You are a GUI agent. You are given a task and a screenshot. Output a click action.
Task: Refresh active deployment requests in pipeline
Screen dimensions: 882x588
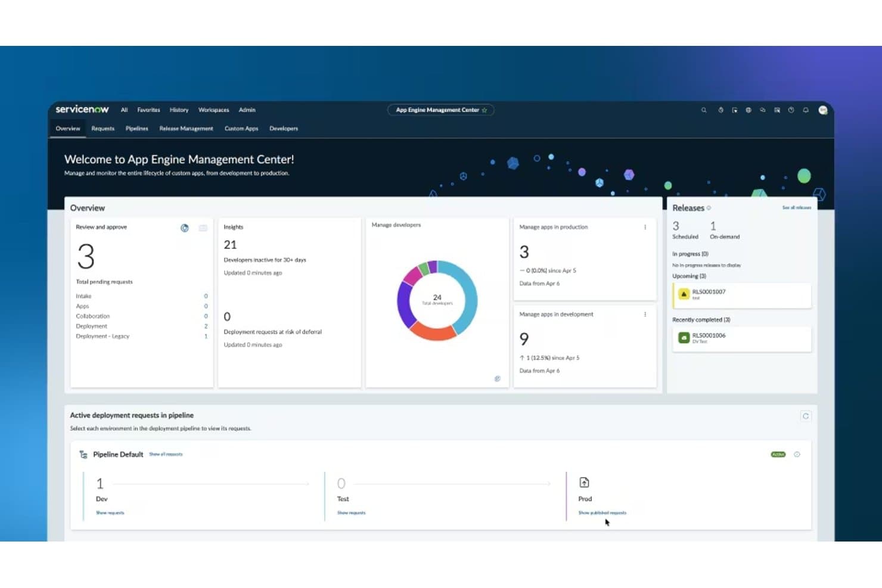(x=806, y=416)
